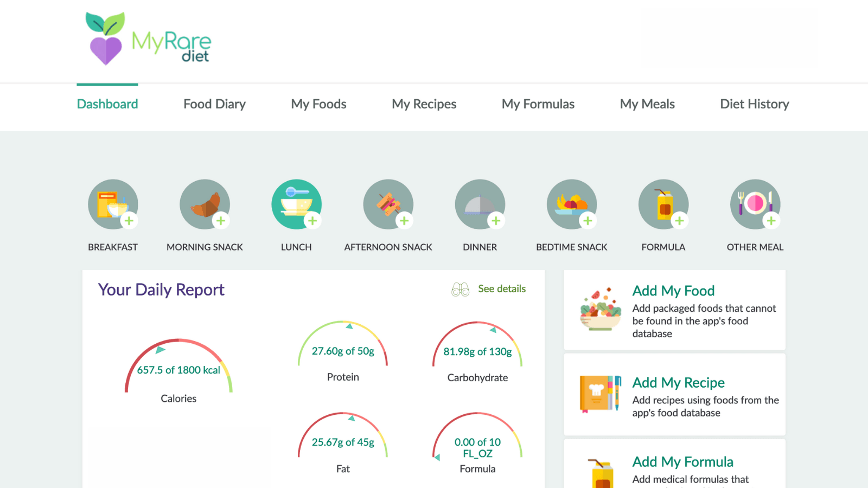
Task: Click the Carbohydrate label under gauge
Action: 477,378
